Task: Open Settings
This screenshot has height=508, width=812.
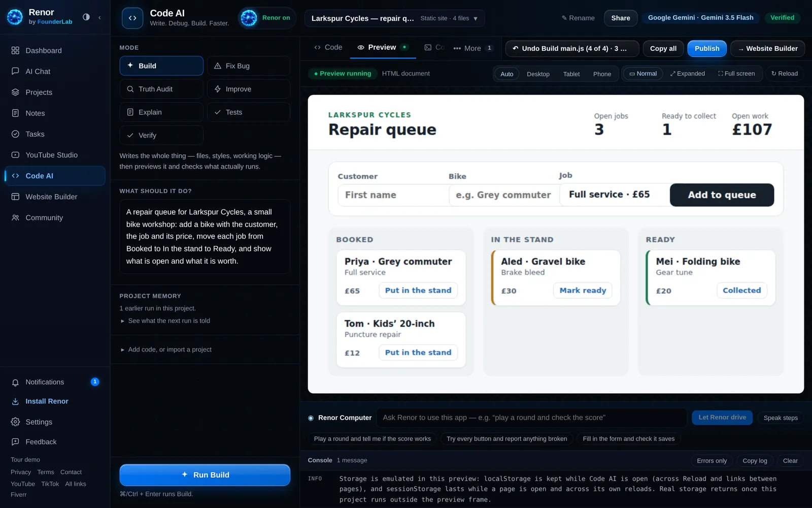Action: coord(55,422)
